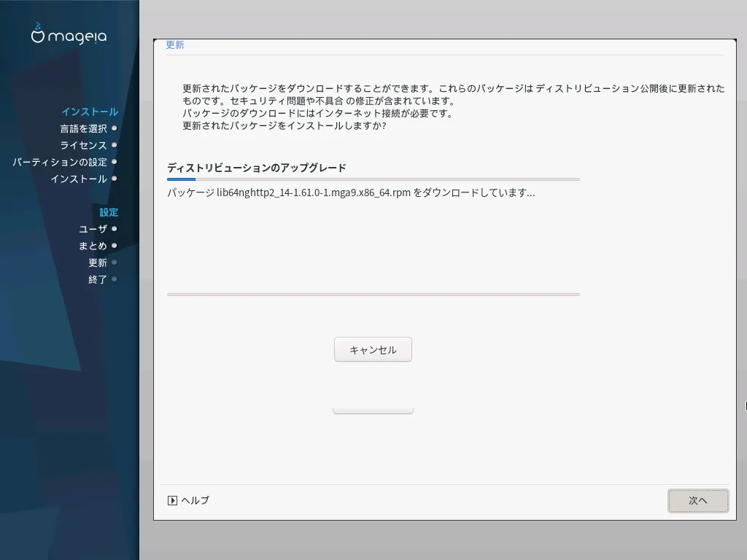Screen dimensions: 747x560
Task: Select ライセンス step in sidebar
Action: [x=83, y=145]
